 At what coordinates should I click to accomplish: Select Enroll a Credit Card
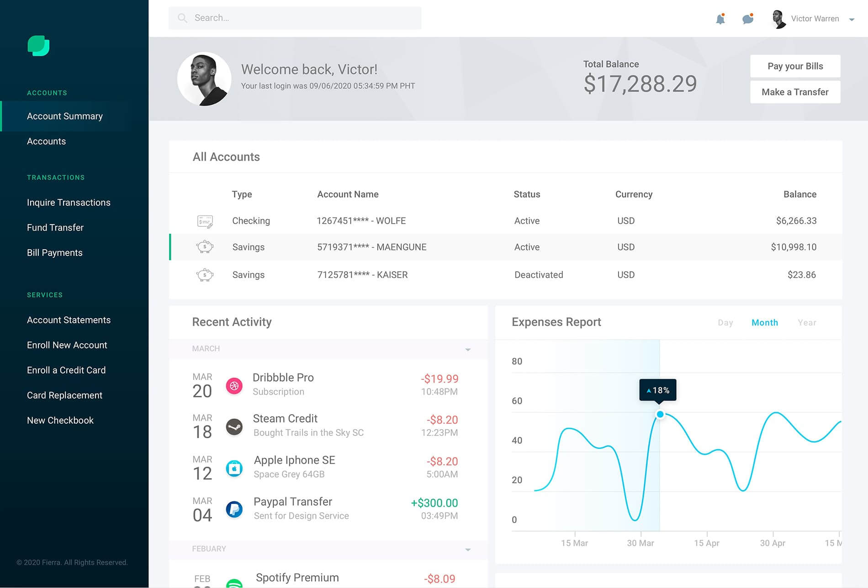66,370
